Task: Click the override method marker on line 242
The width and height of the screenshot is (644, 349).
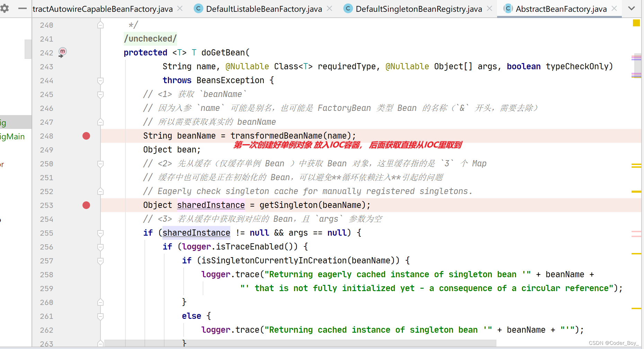Action: tap(62, 52)
